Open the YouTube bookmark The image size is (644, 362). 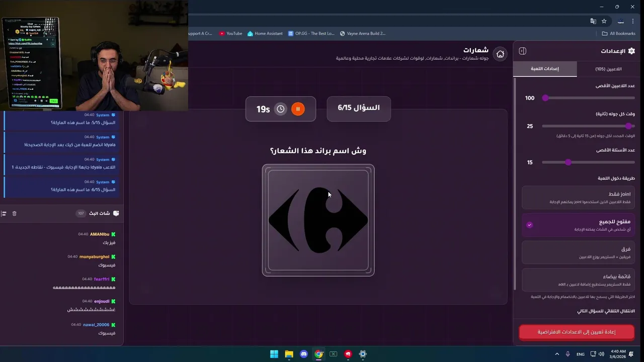[x=230, y=34]
